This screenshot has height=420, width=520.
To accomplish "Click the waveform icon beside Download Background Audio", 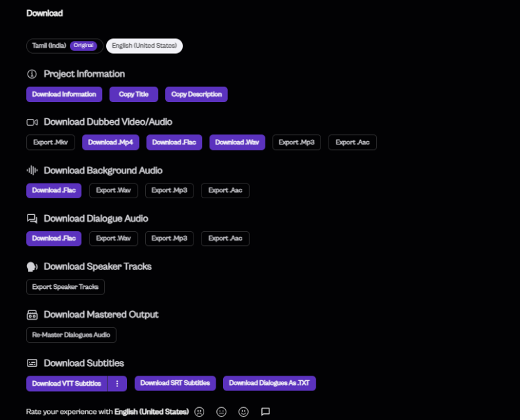I will 32,171.
